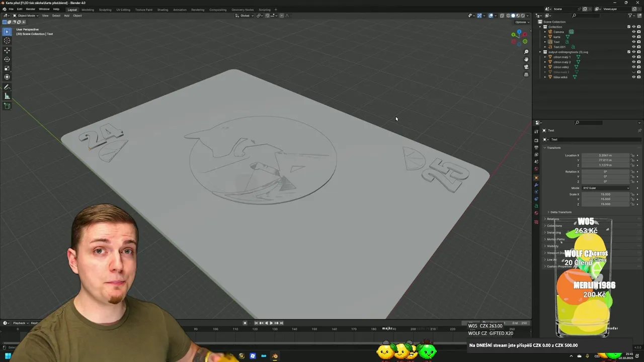
Task: Show the hidden liška malá 2 object
Action: pos(634,72)
